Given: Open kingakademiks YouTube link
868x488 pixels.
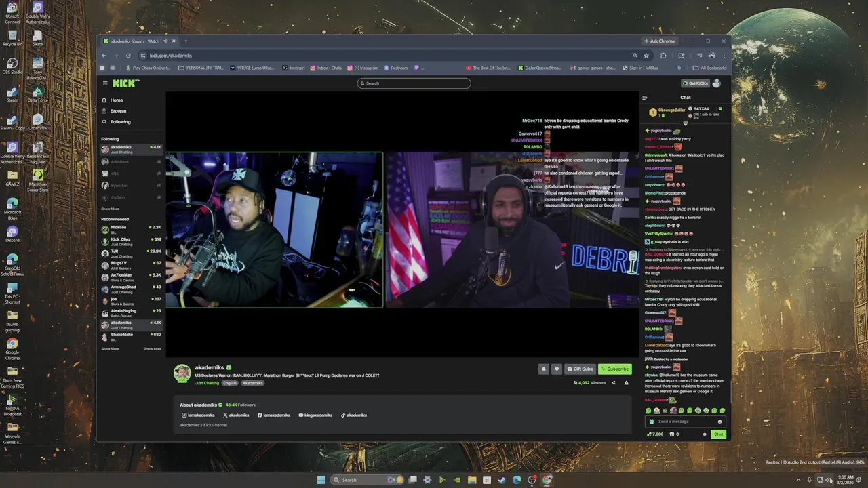Looking at the screenshot, I should click(x=315, y=415).
